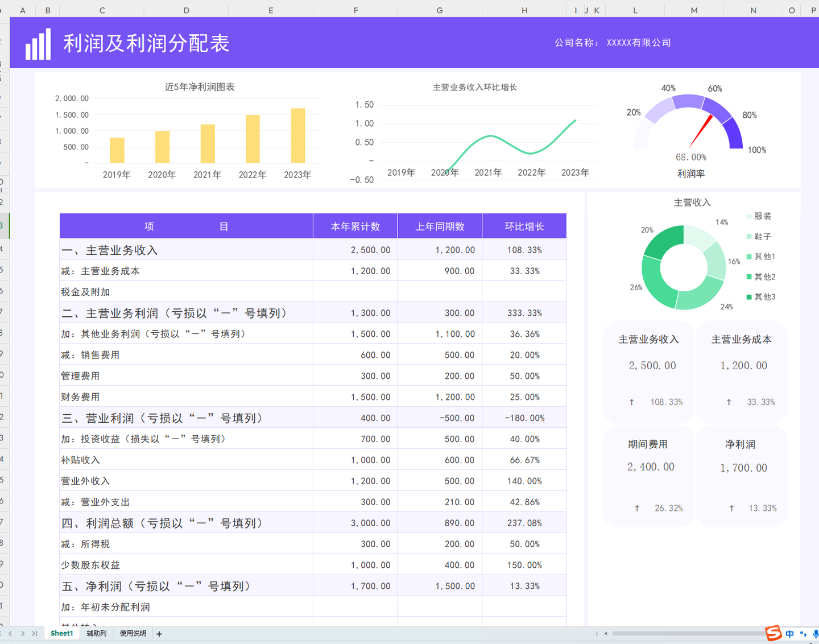This screenshot has height=644, width=819.
Task: Click the Sogou punctuation mode icon
Action: coord(803,634)
